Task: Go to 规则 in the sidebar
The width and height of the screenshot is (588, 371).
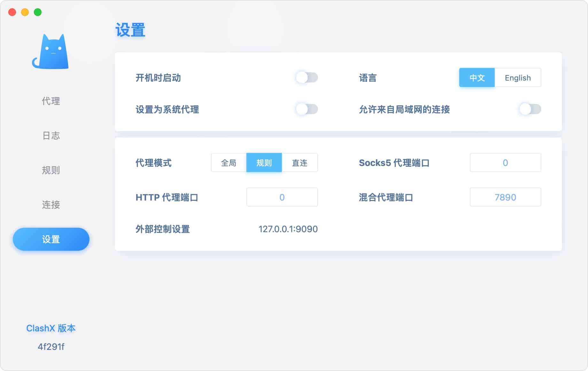Action: [51, 170]
